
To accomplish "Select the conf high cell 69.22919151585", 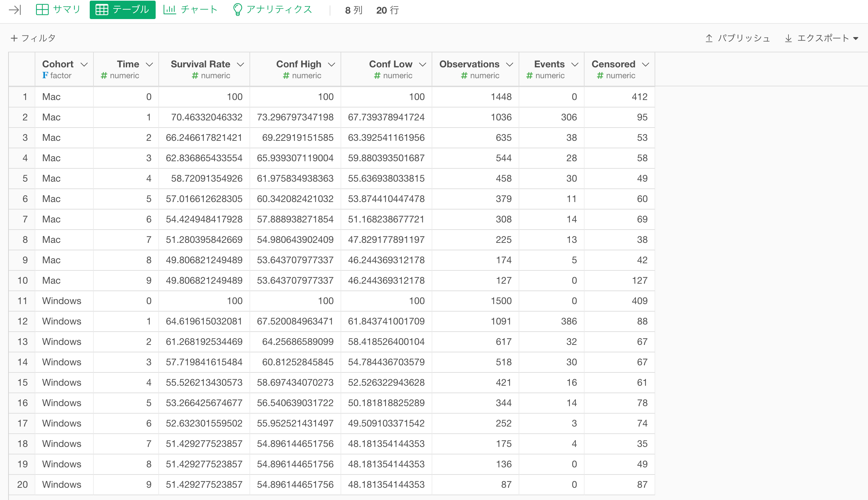I will point(295,138).
